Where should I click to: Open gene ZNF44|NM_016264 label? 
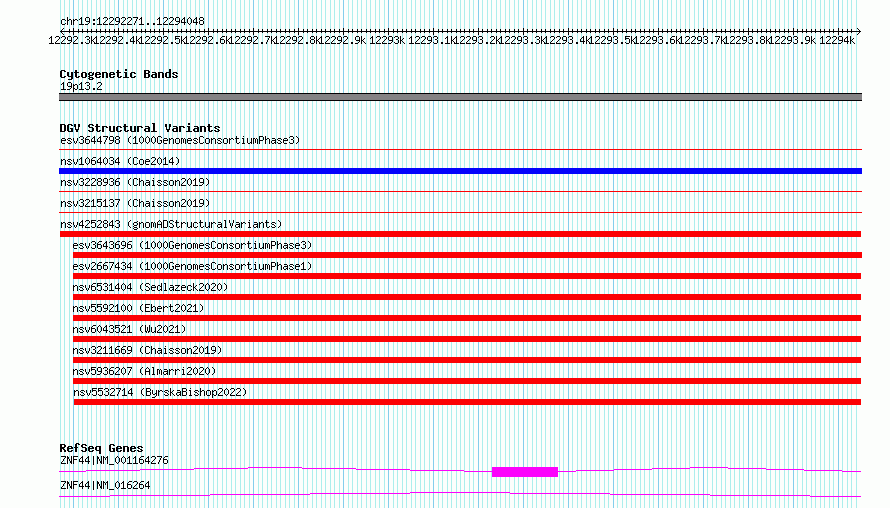click(x=105, y=485)
